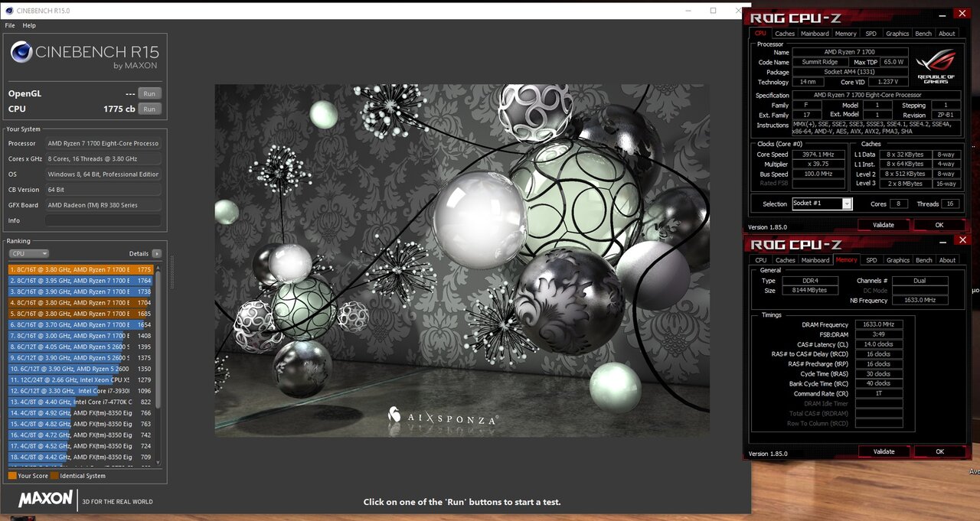
Task: Switch to Mainboard tab in lower CPU-Z window
Action: (x=815, y=260)
